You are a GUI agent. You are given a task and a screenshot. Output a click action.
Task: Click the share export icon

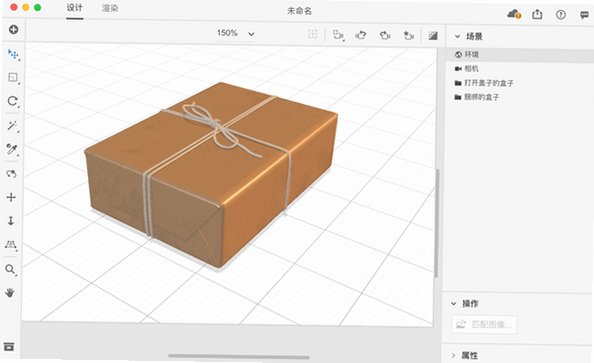[537, 14]
